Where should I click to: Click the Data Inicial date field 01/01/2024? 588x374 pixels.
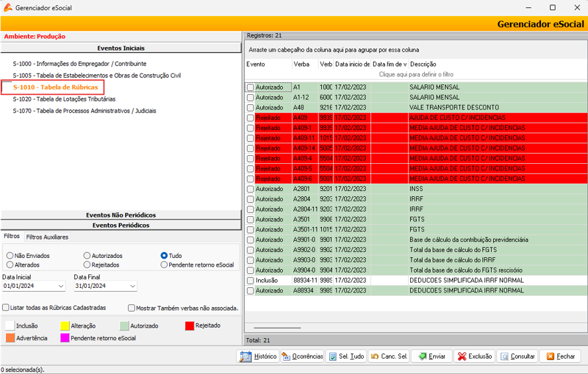click(x=34, y=286)
